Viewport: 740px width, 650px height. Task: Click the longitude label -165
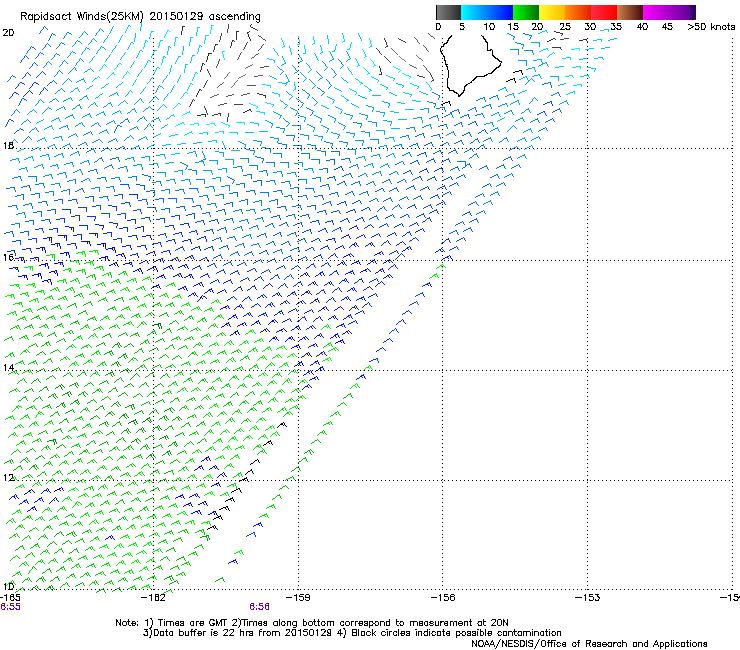click(10, 598)
